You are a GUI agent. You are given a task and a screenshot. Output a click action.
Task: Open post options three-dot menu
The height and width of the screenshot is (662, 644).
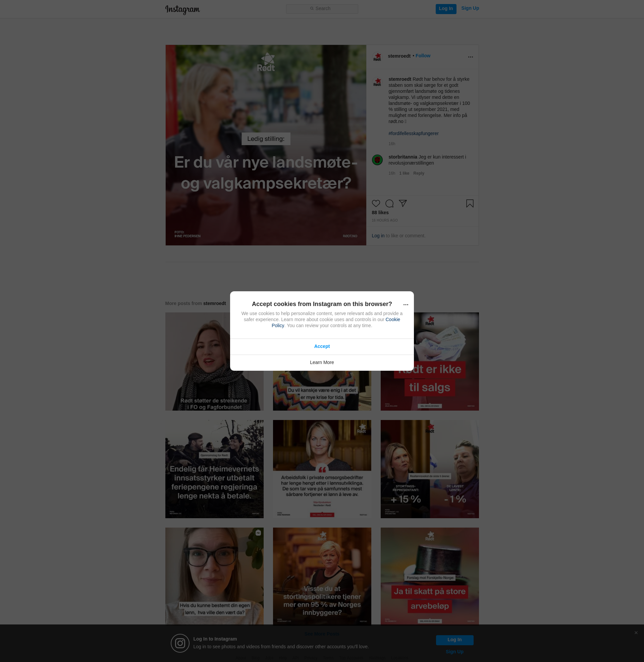[x=471, y=57]
